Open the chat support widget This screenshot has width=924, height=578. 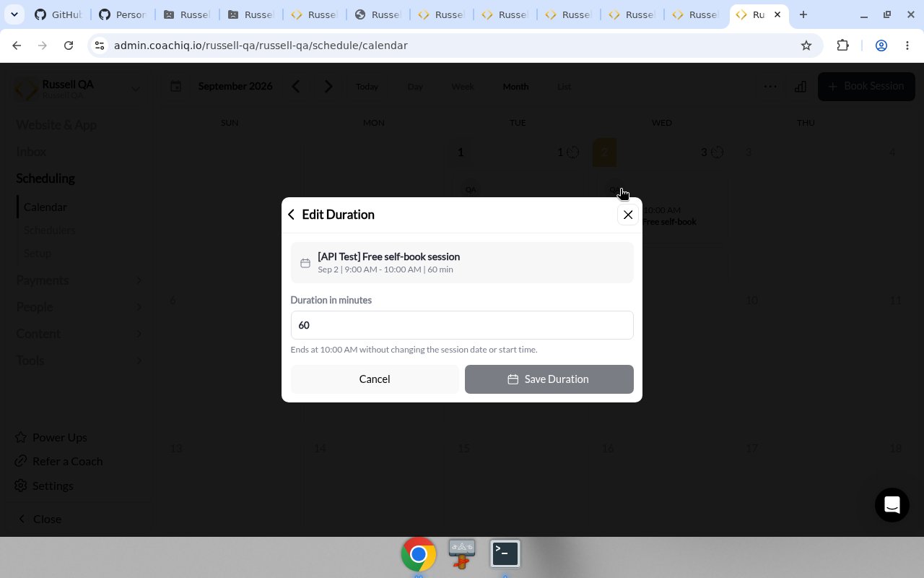pyautogui.click(x=892, y=505)
